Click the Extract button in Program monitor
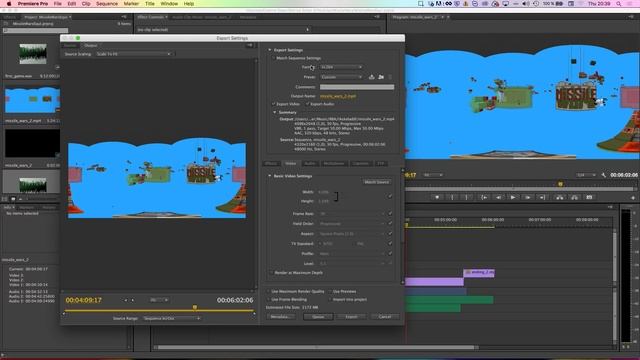 pyautogui.click(x=574, y=198)
